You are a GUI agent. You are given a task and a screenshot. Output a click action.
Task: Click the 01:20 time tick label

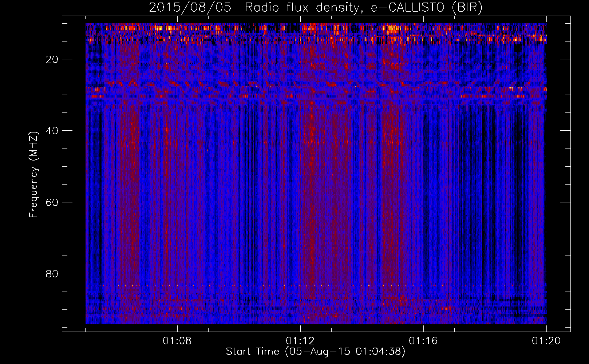[x=546, y=341]
